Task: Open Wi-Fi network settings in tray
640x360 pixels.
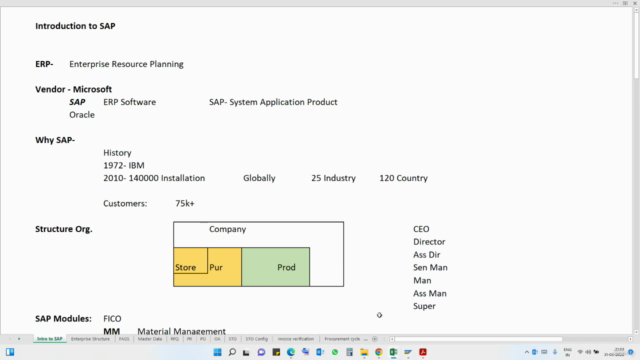Action: tap(580, 352)
